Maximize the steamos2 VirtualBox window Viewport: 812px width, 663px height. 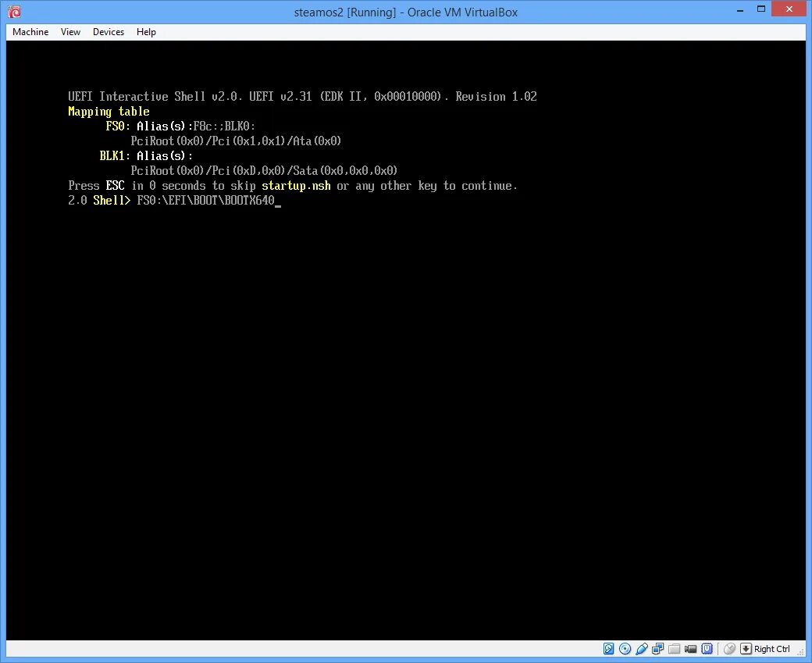coord(761,9)
